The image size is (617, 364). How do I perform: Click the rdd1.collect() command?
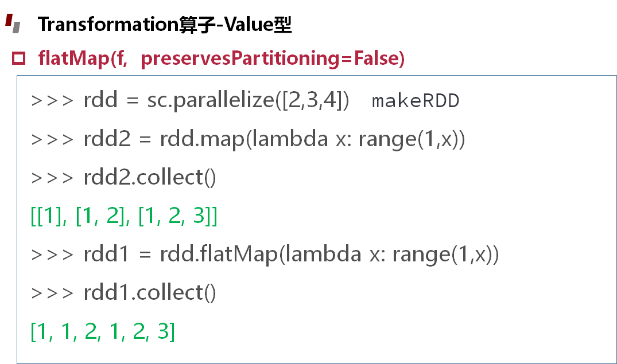[x=150, y=293]
